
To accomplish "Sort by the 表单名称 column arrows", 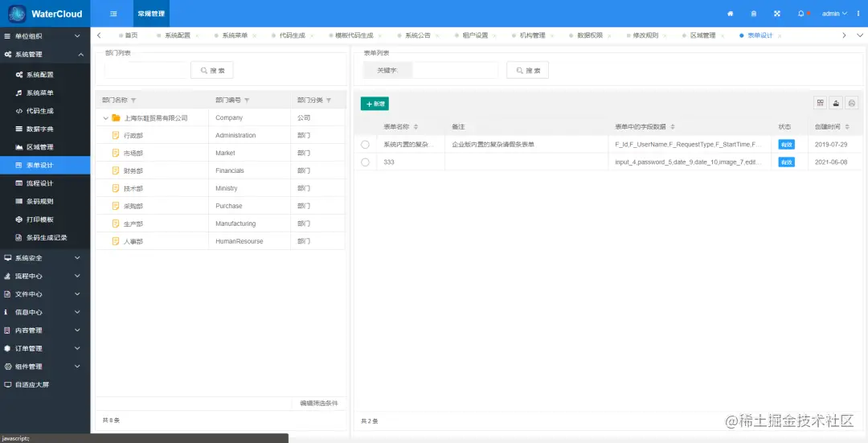I will pos(416,127).
